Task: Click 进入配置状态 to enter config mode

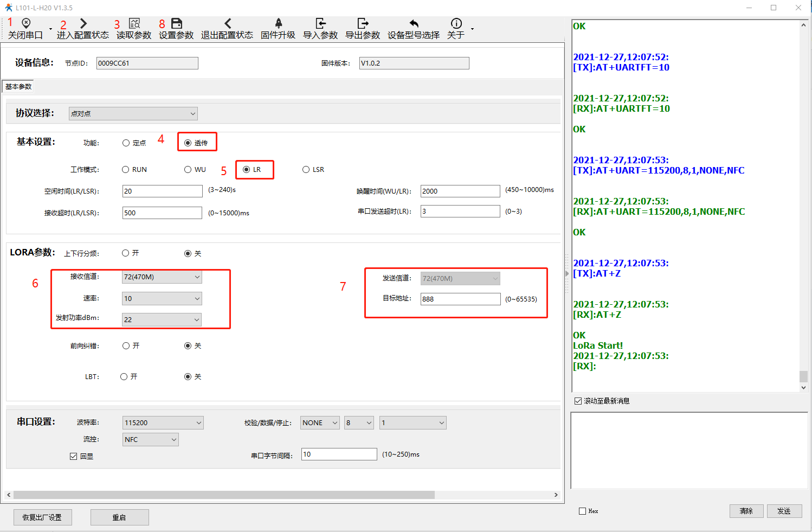Action: tap(83, 23)
